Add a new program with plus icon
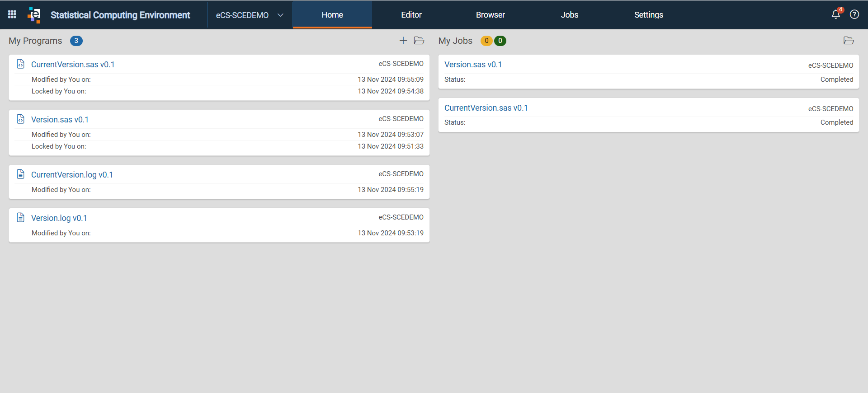The image size is (868, 393). [403, 41]
